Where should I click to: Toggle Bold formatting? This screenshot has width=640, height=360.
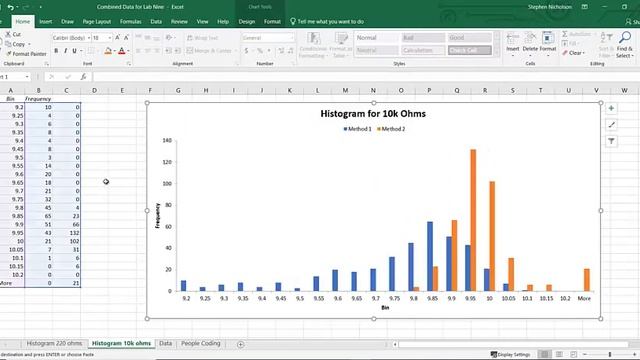point(56,51)
